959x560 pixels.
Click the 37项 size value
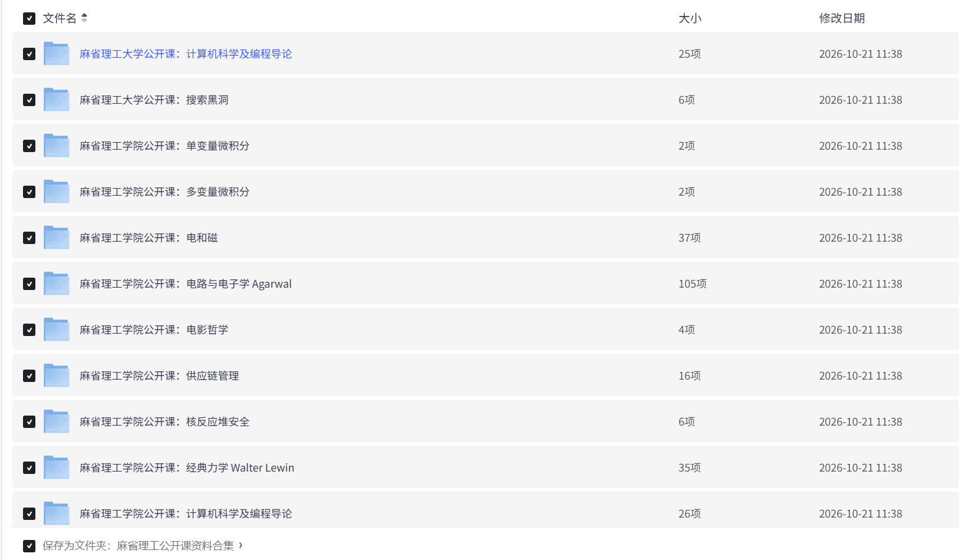(x=689, y=238)
